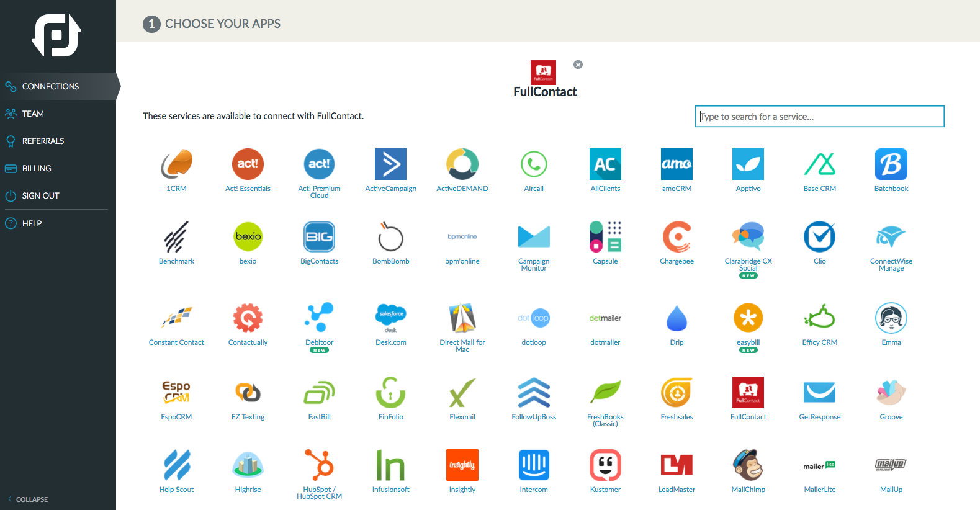This screenshot has height=510, width=980.
Task: Select the Constant Contact icon
Action: (176, 318)
